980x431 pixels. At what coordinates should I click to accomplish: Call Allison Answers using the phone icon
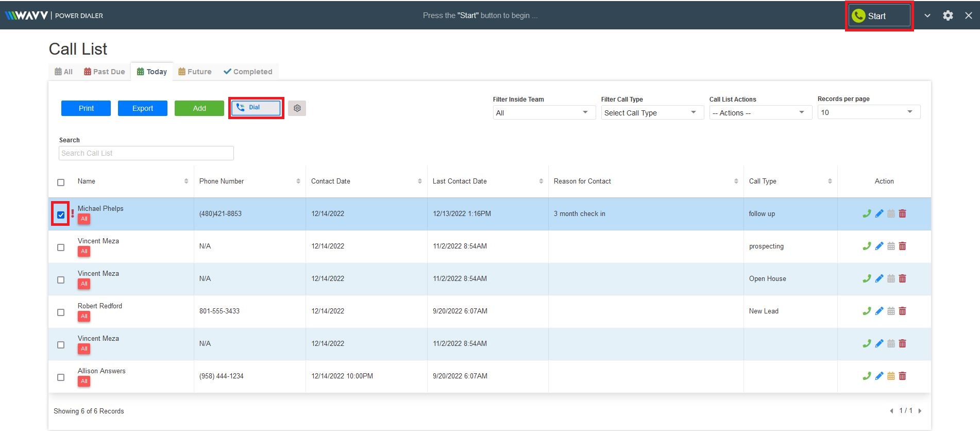(867, 376)
